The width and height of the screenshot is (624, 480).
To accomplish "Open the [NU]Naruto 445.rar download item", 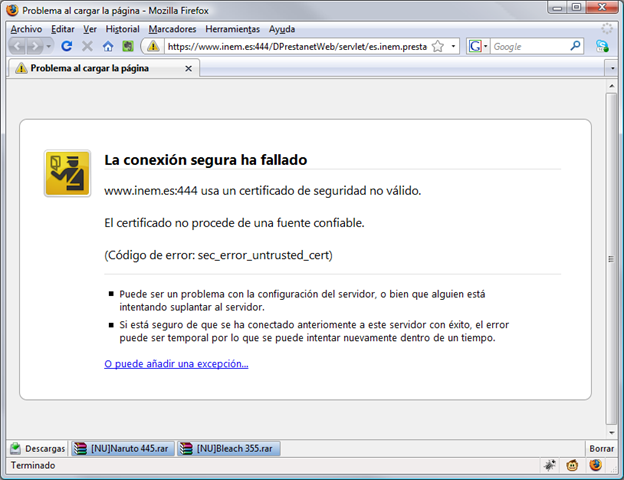I will [x=123, y=449].
